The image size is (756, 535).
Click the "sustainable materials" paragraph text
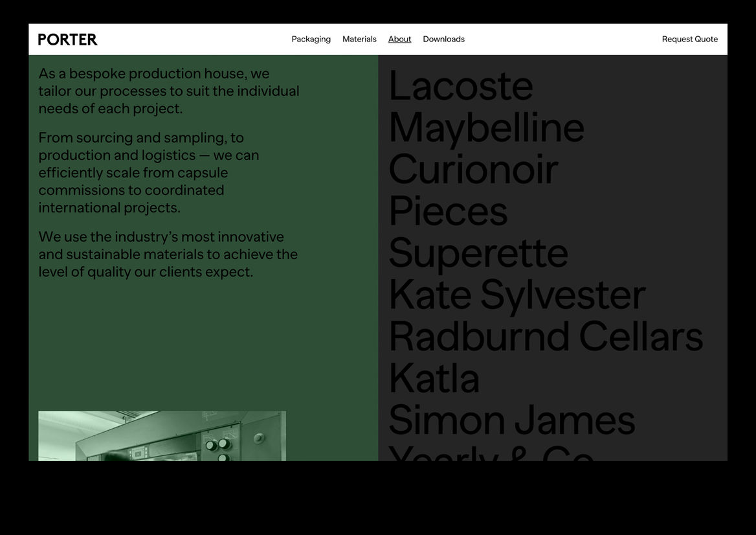click(x=168, y=255)
